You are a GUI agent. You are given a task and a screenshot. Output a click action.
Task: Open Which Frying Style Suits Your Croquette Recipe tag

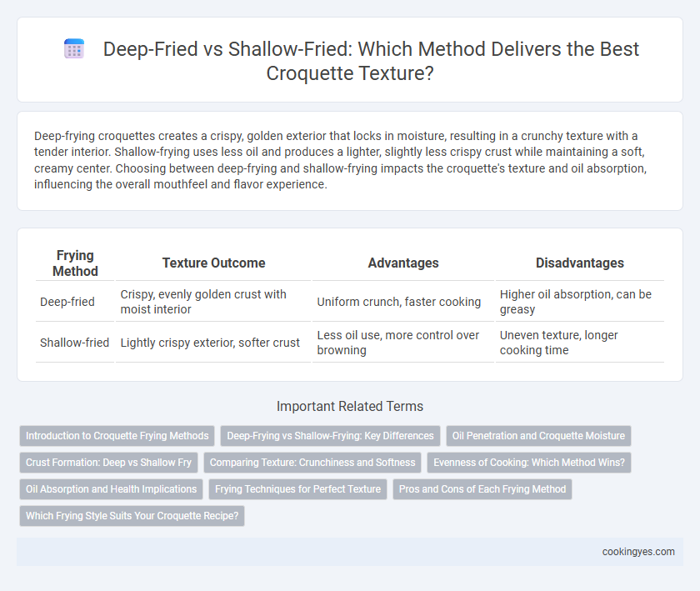click(x=132, y=515)
